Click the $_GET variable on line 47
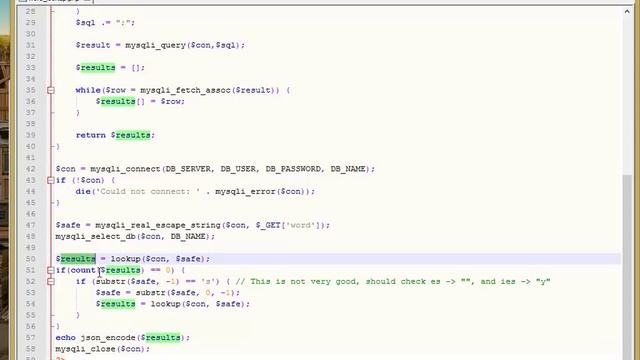The height and width of the screenshot is (360, 640). 269,225
